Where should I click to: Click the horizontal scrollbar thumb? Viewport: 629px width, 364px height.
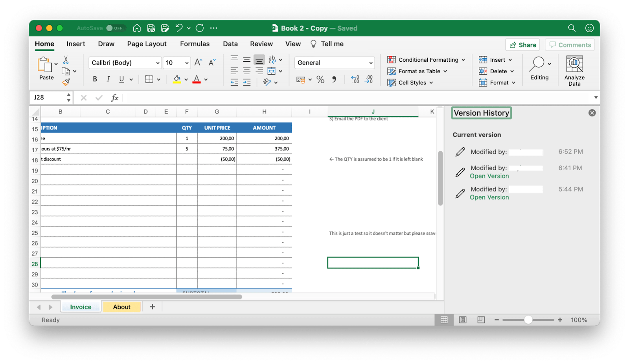[147, 297]
